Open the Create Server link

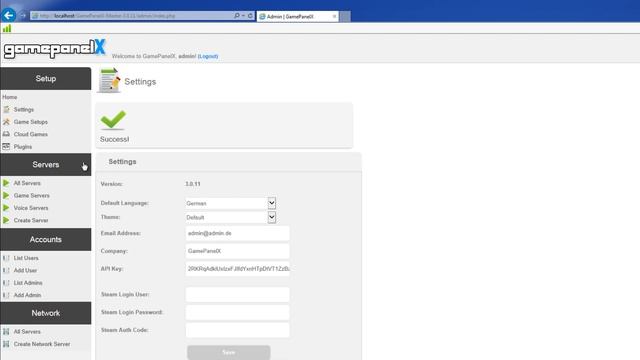pos(31,220)
